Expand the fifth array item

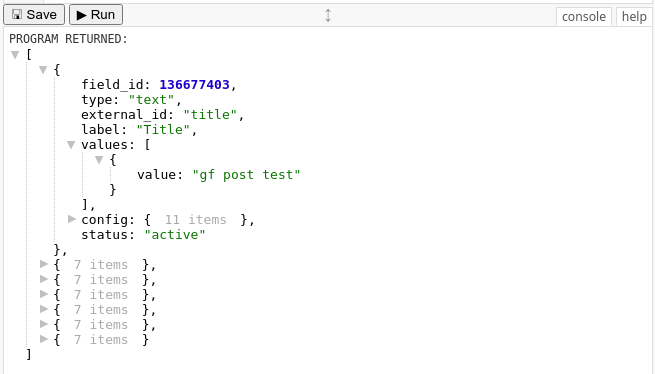click(43, 309)
